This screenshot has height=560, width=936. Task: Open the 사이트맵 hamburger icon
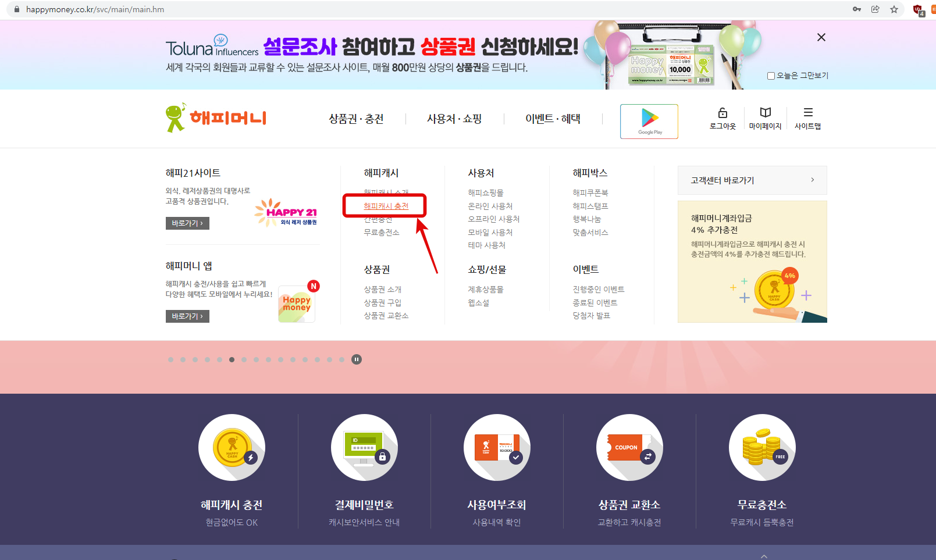(808, 113)
